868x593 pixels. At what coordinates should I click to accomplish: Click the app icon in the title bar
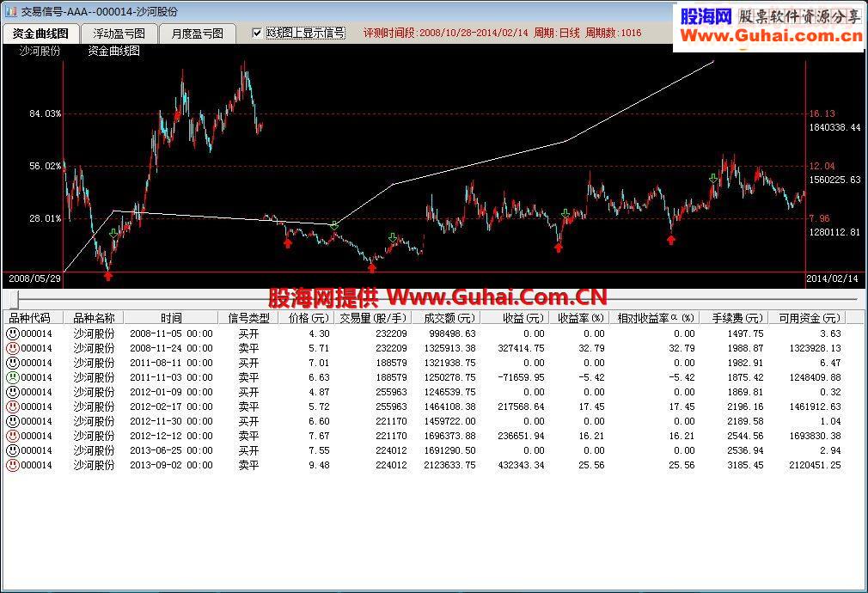click(x=10, y=11)
